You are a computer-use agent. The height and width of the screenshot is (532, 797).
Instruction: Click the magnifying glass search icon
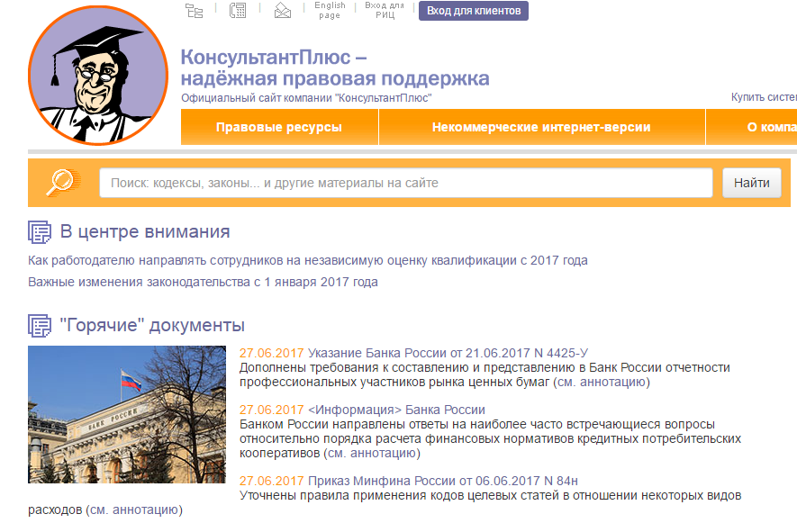point(63,183)
